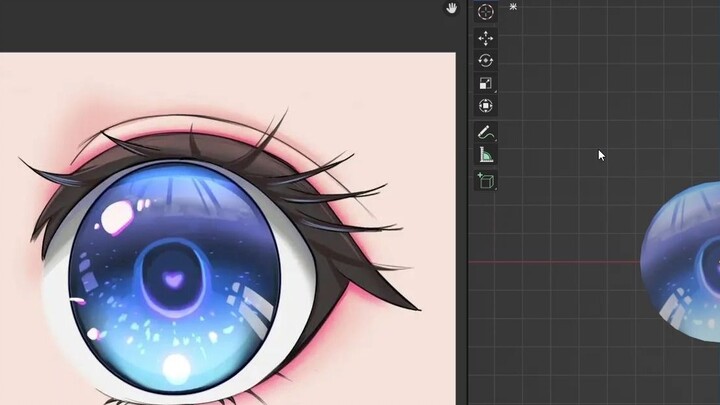
Task: Select the Annotate pencil tool
Action: click(x=485, y=132)
